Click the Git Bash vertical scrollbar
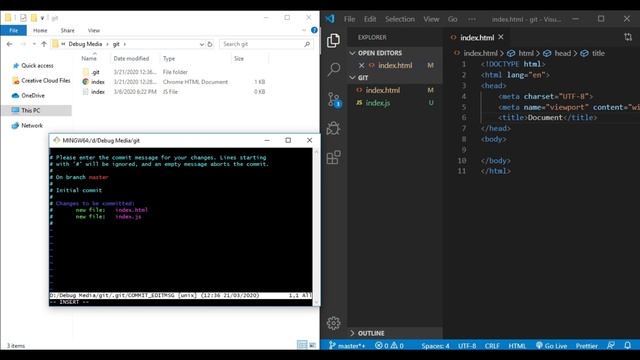 coord(316,227)
